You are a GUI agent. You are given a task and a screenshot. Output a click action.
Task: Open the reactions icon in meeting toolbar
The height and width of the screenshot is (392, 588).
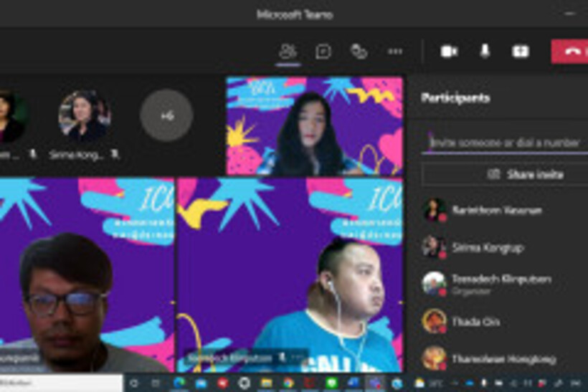click(359, 52)
